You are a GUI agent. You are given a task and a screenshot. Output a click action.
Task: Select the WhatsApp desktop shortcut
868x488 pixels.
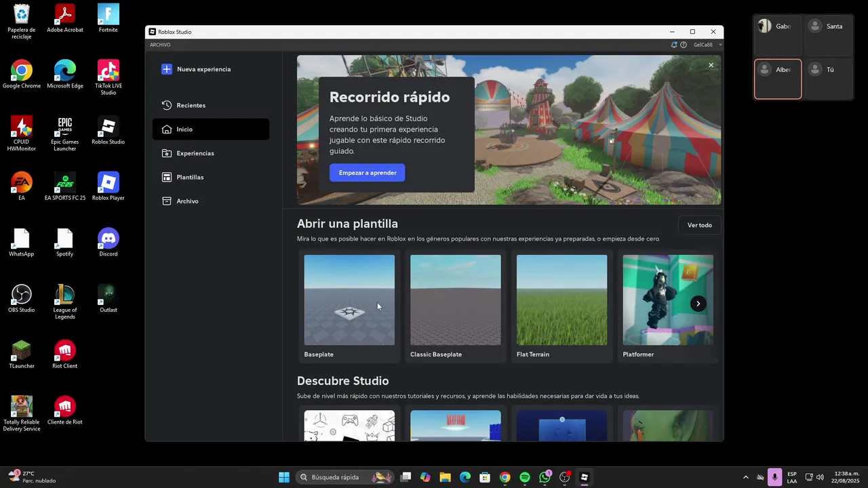(x=22, y=243)
